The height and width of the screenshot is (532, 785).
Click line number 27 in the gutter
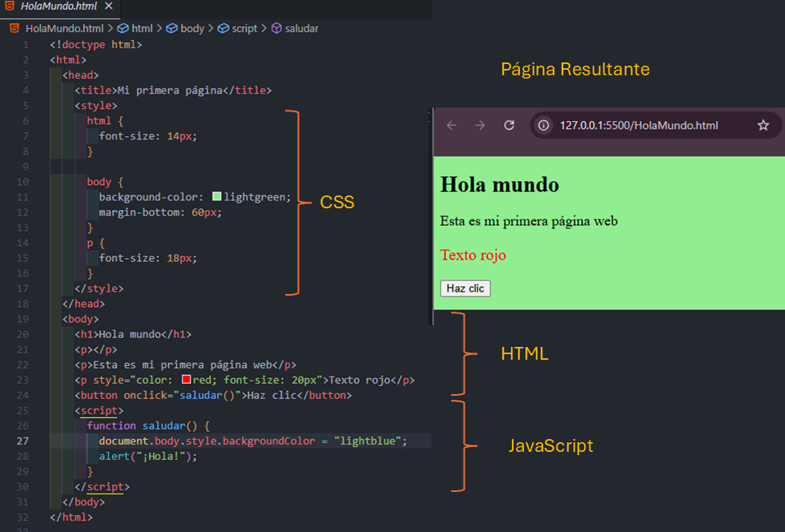22,441
